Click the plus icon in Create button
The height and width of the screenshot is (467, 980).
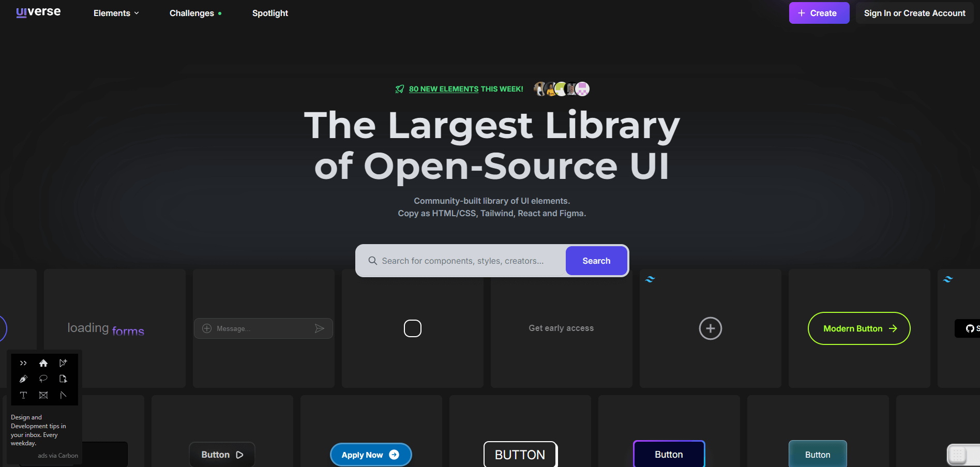coord(802,13)
